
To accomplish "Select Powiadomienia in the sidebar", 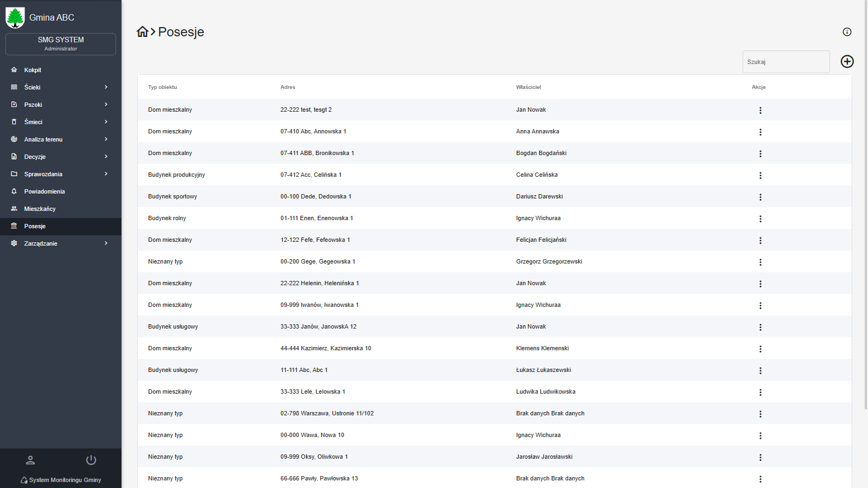I will click(44, 191).
